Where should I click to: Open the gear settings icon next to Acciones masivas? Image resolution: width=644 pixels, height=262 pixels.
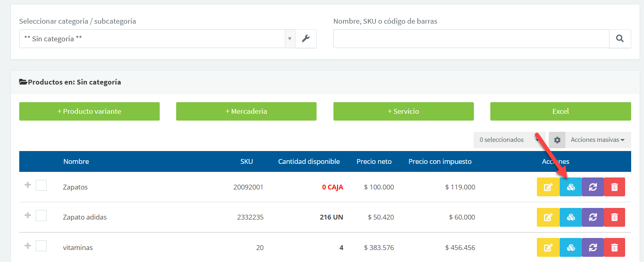557,140
